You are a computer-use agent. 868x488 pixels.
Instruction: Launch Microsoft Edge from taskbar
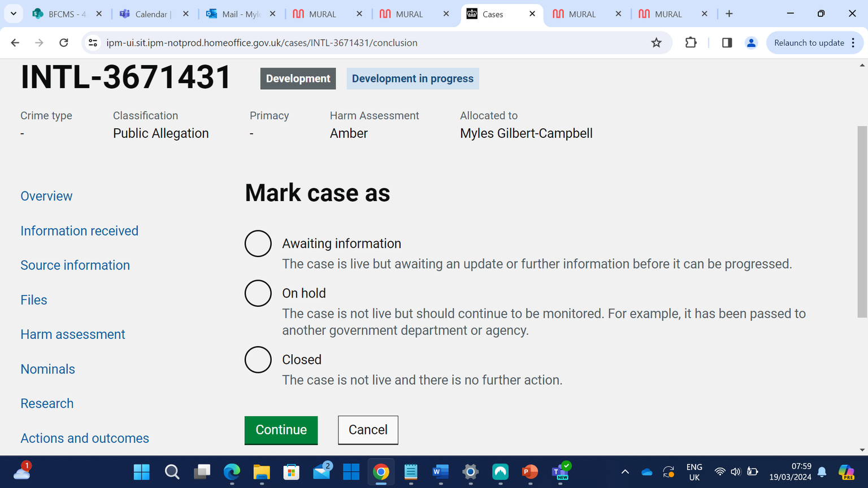tap(232, 472)
